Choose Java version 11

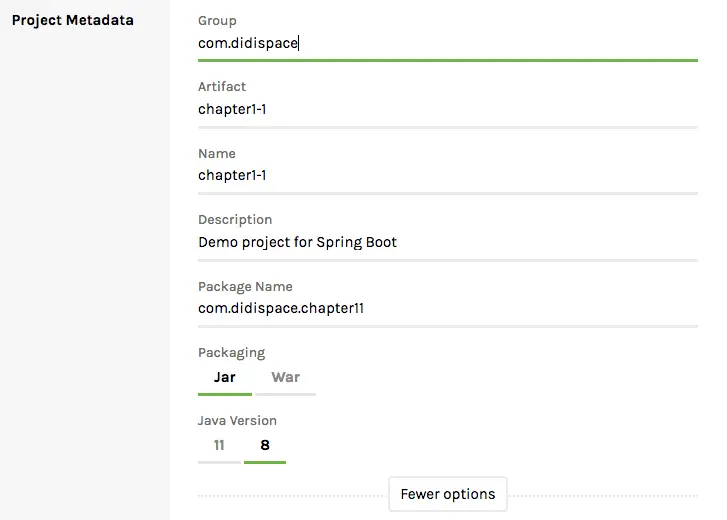click(219, 445)
